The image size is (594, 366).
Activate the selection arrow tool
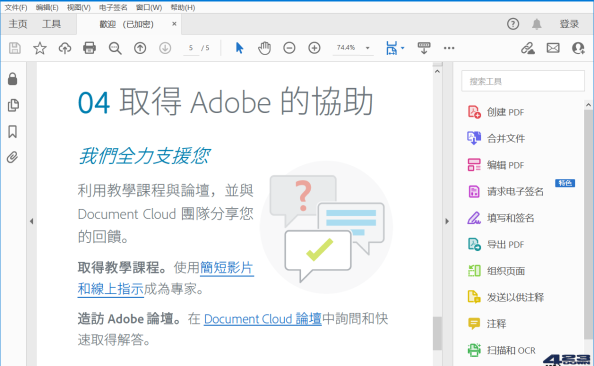(239, 48)
